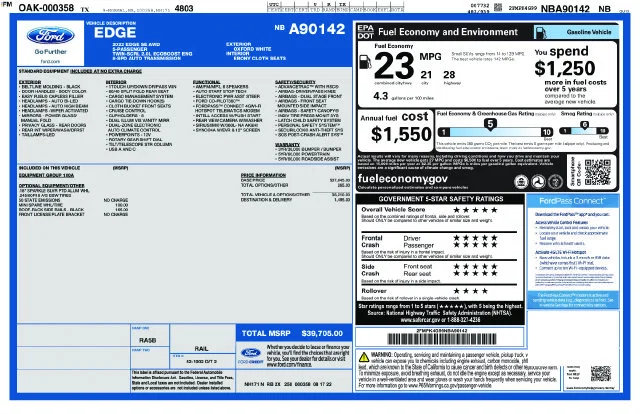Click the pump icon in Gasoline Vehicle header
The image size is (640, 414).
point(541,32)
